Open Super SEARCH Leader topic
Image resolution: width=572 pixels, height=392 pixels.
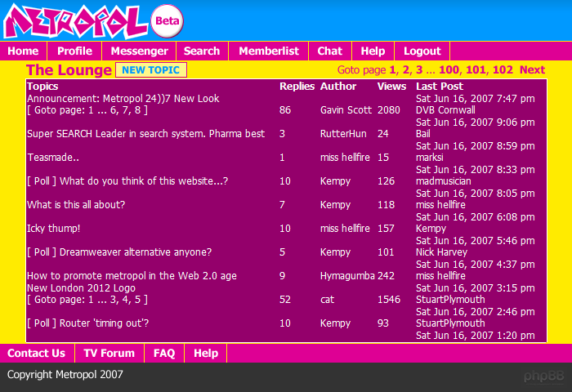[145, 134]
